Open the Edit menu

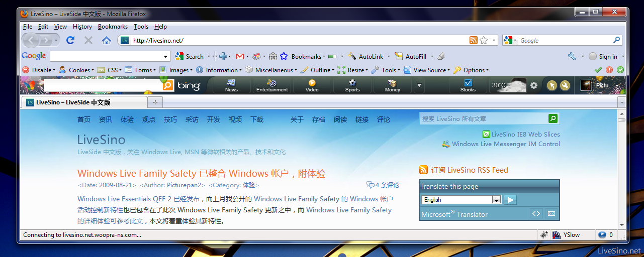(43, 27)
